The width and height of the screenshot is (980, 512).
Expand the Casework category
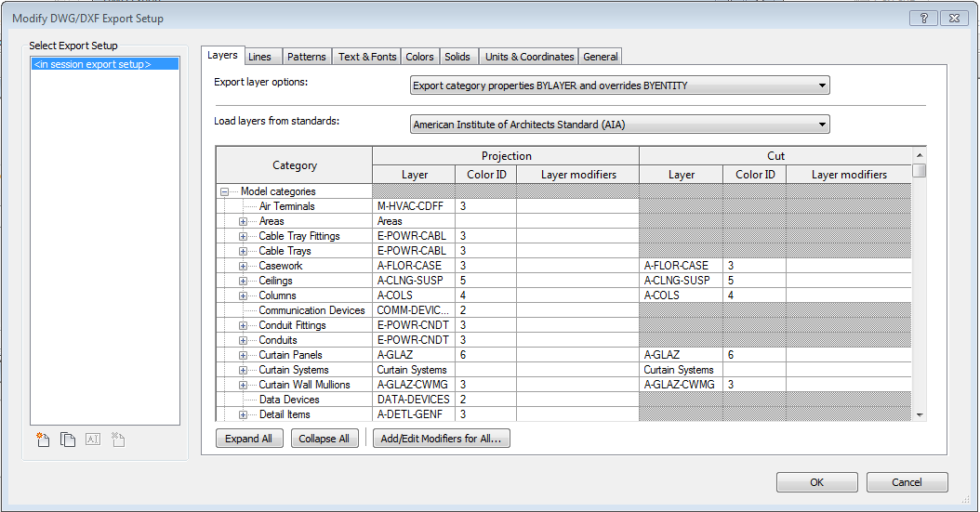(243, 267)
